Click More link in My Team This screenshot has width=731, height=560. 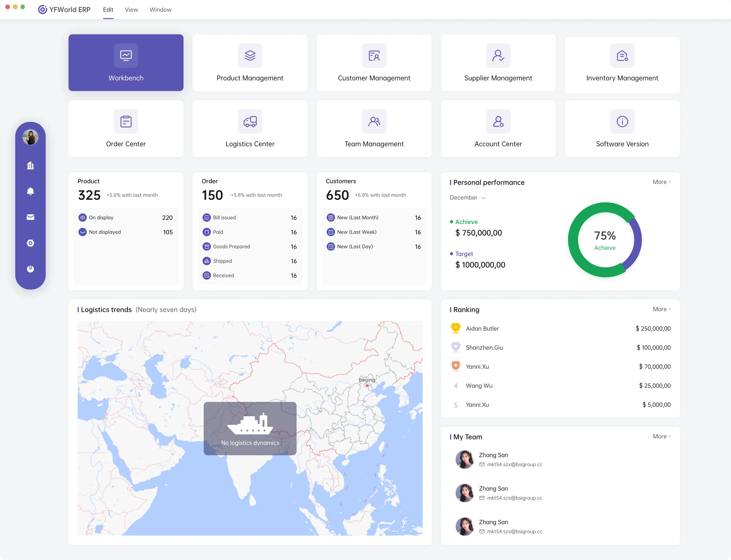661,437
